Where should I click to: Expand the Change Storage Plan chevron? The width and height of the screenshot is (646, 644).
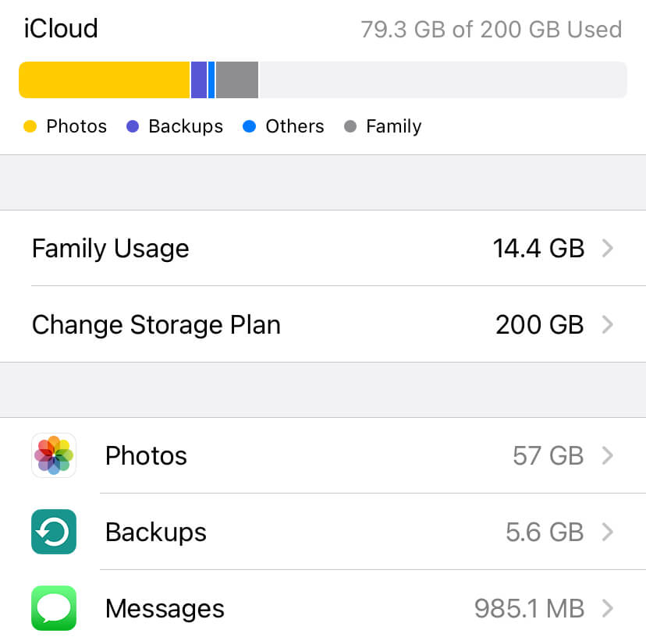point(608,324)
